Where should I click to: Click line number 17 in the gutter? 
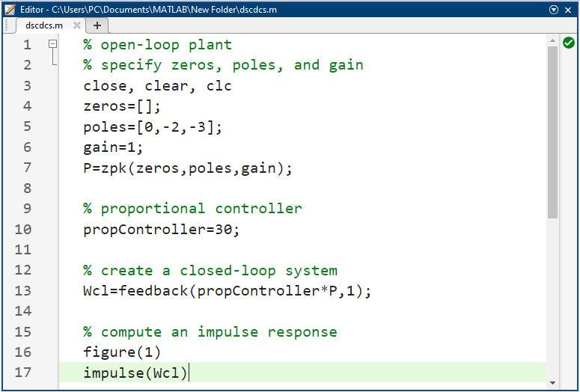[x=23, y=373]
